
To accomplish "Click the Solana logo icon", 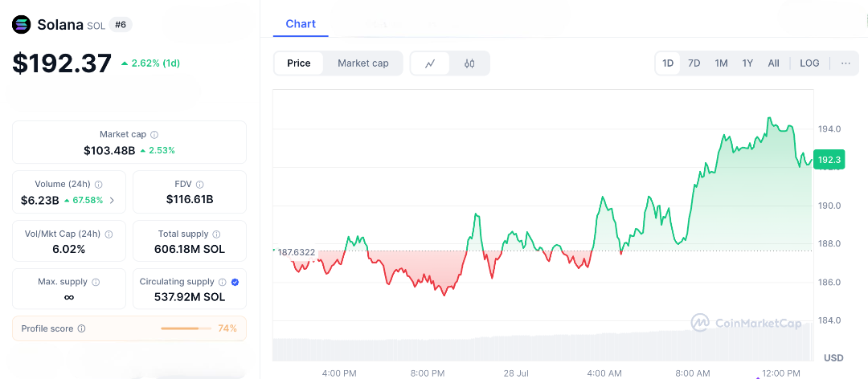I will [22, 25].
